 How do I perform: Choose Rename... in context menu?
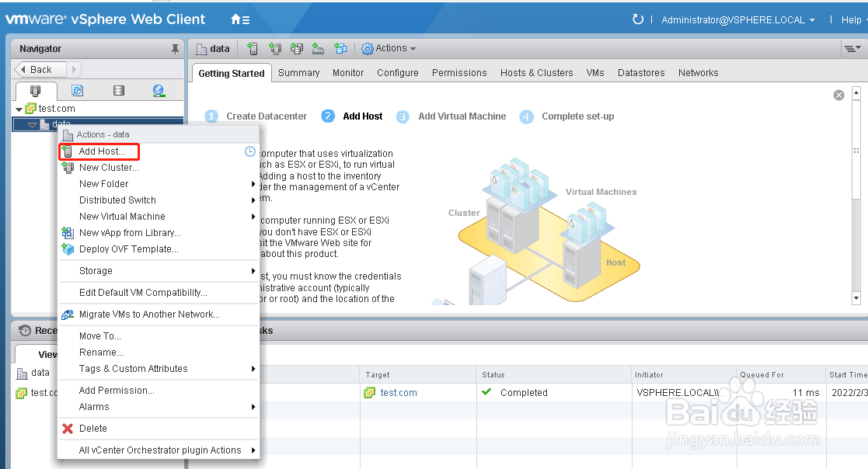coord(101,353)
